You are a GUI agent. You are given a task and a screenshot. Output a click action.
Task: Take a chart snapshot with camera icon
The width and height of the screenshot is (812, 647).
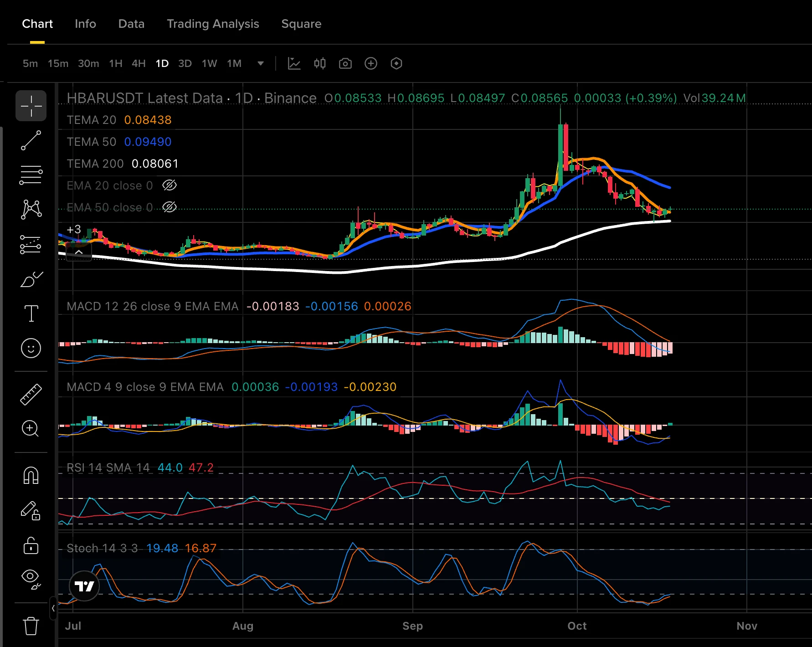(x=345, y=63)
